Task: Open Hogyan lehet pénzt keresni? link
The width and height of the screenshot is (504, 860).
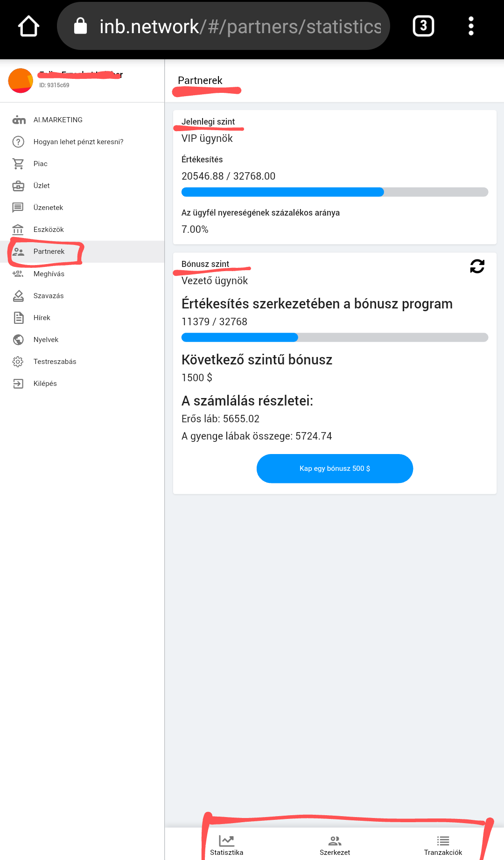Action: point(78,142)
